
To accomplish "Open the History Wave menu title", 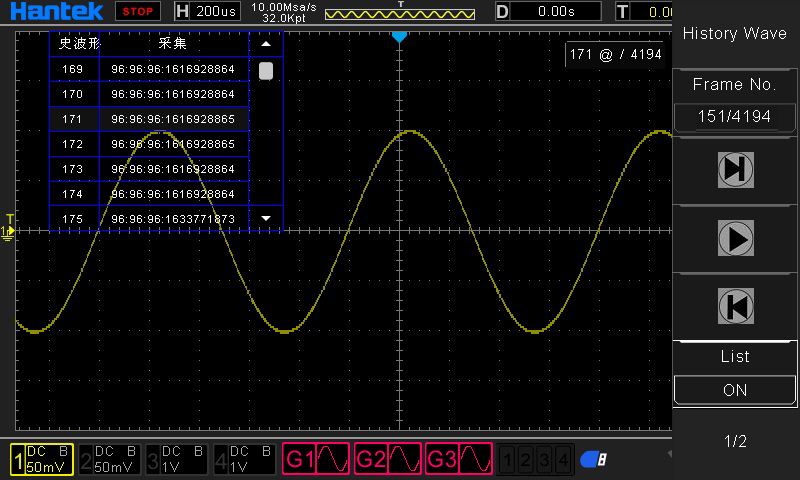I will [735, 33].
